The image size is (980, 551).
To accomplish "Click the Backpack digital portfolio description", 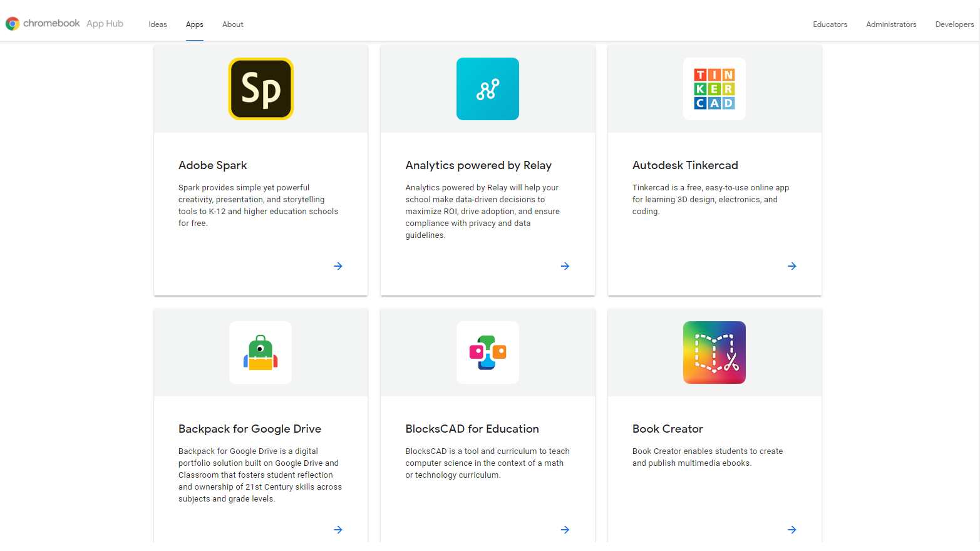I will (x=260, y=475).
